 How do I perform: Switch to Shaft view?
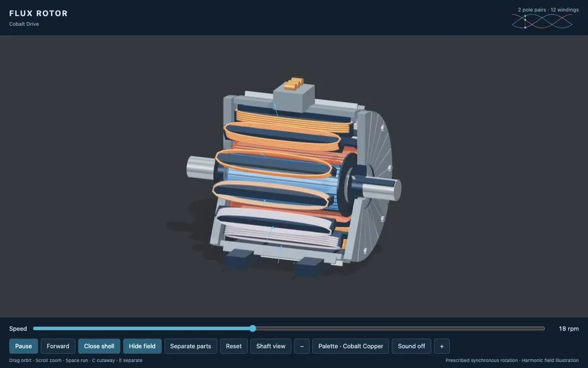coord(271,346)
